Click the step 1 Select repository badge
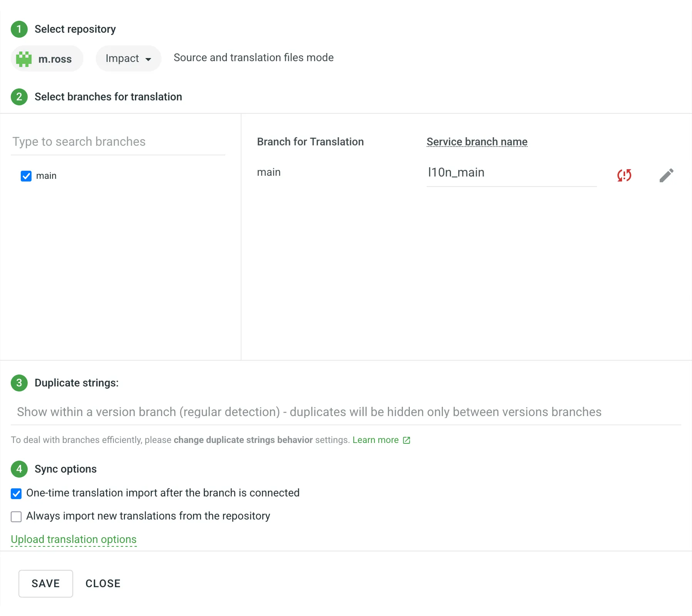The width and height of the screenshot is (692, 616). click(19, 29)
